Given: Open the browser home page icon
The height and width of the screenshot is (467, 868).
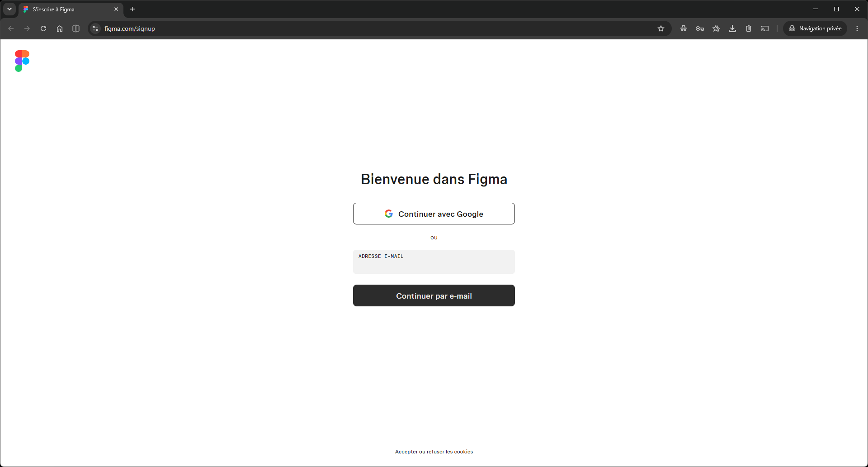Looking at the screenshot, I should [x=60, y=29].
